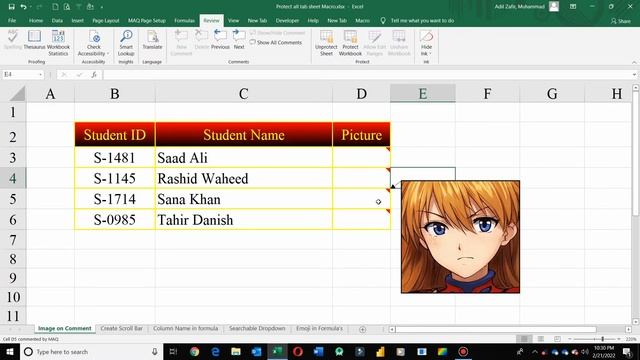Open the MAQ Page Setup tab

click(x=147, y=20)
